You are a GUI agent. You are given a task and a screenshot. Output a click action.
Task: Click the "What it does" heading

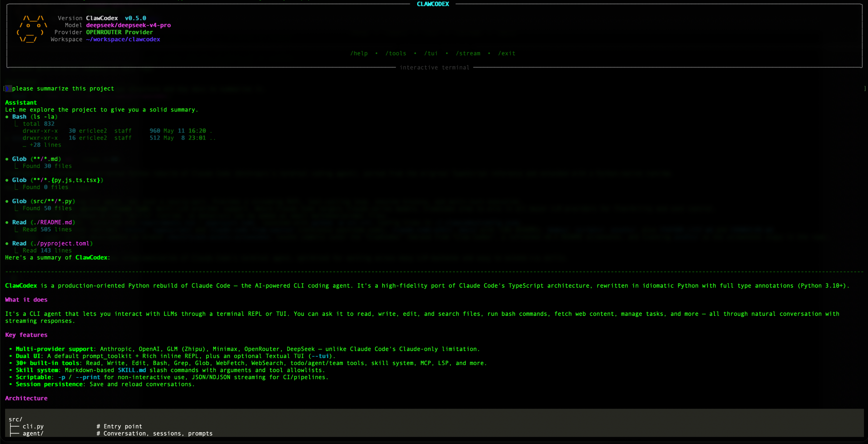[x=26, y=300]
